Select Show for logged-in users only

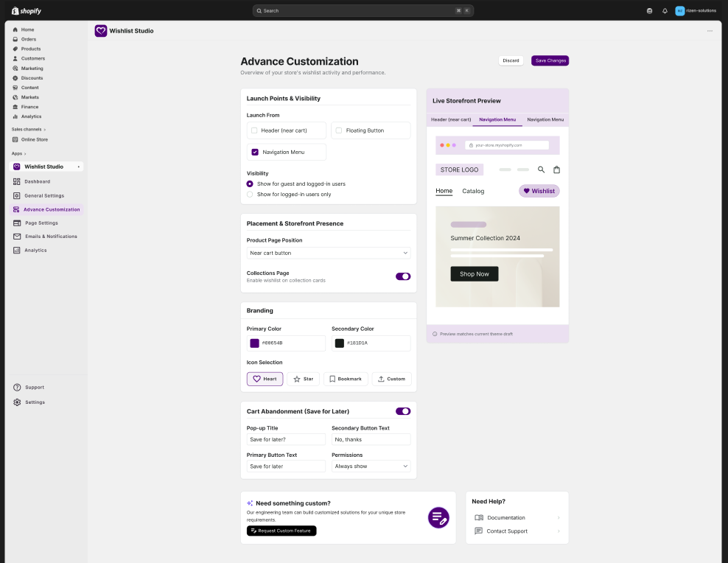pos(250,195)
